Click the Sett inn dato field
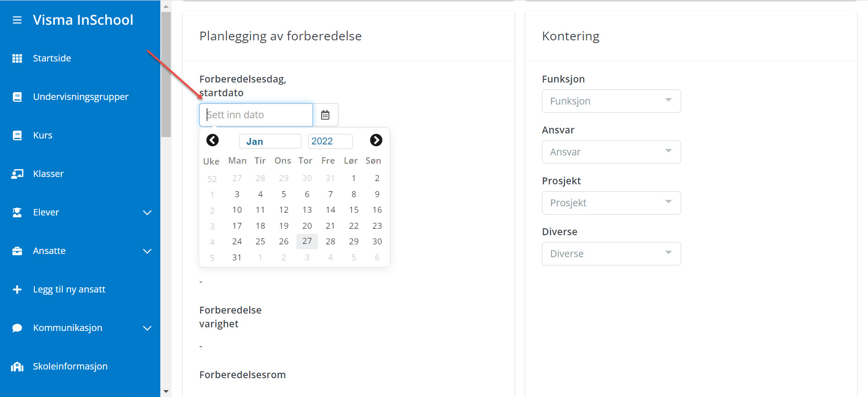 point(256,115)
